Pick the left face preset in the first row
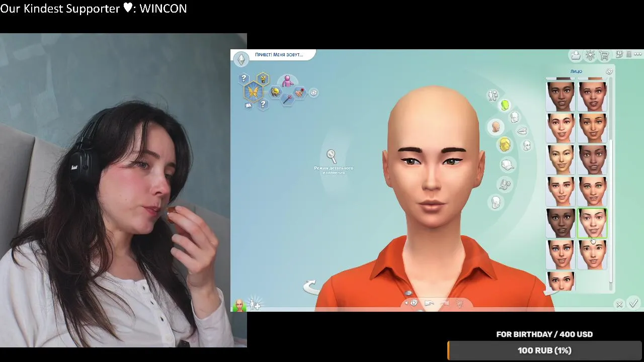This screenshot has height=362, width=644. 560,96
